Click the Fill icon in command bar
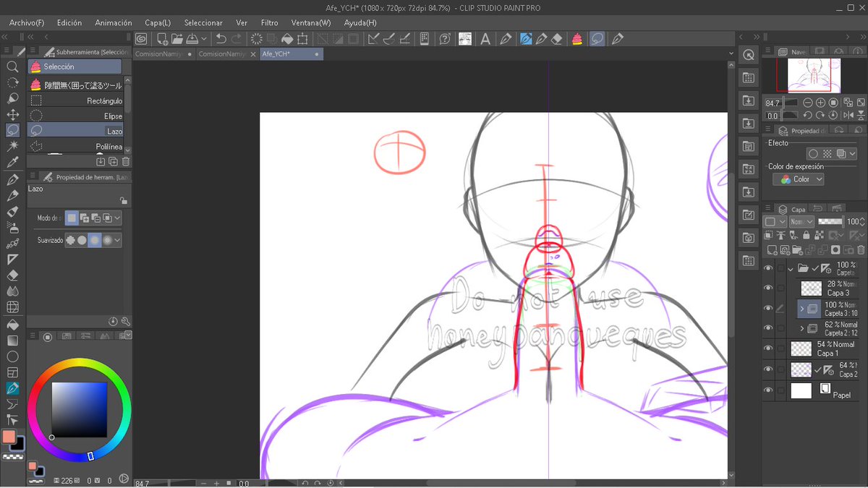The width and height of the screenshot is (868, 488). (287, 38)
